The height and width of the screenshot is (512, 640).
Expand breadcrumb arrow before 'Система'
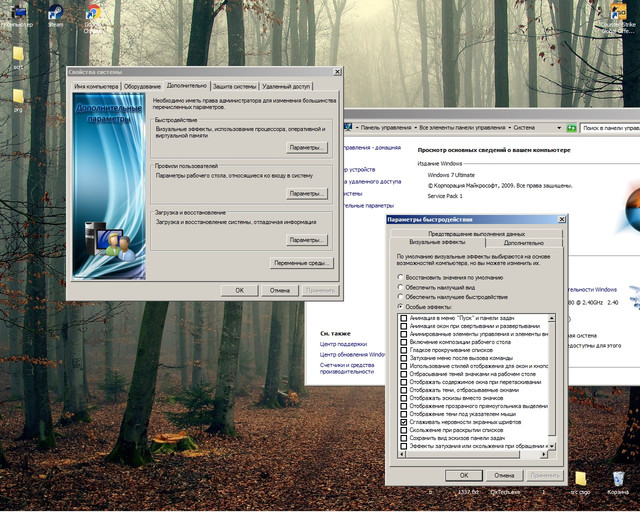[x=510, y=128]
